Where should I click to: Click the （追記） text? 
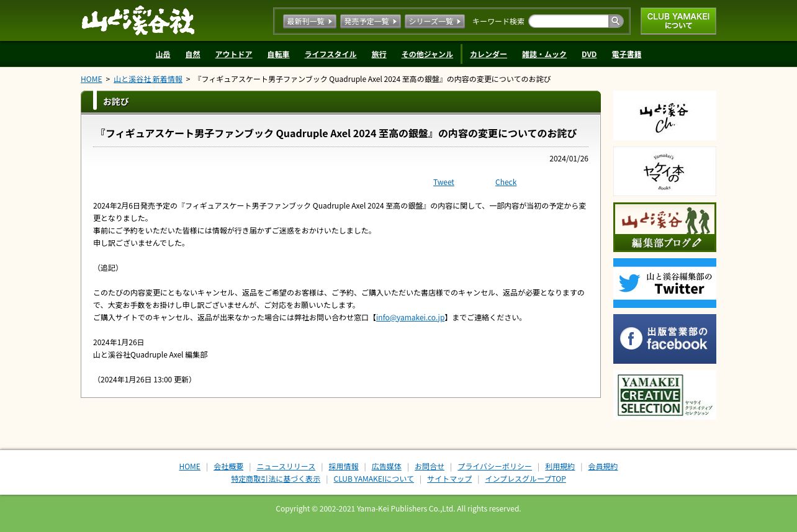coord(107,268)
